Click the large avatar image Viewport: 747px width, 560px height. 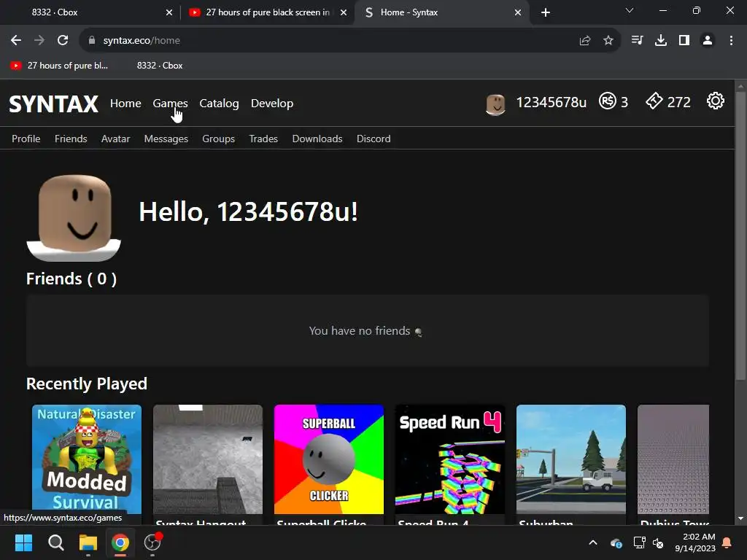(74, 217)
